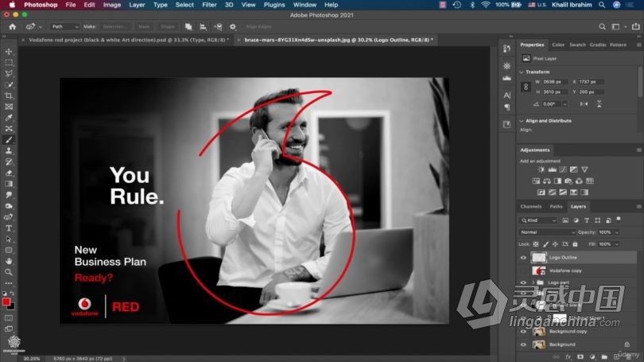Add a Vibrance adjustment
This screenshot has width=644, height=362.
(584, 169)
